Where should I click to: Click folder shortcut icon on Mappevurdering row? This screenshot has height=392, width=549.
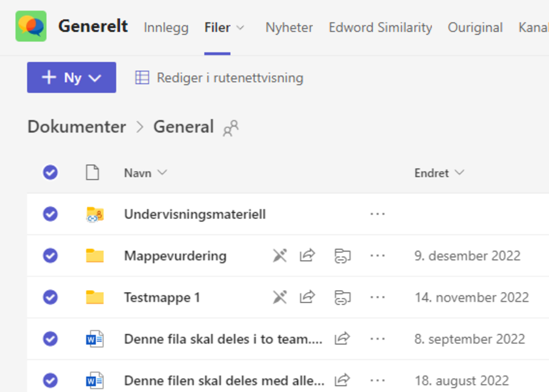(x=342, y=256)
